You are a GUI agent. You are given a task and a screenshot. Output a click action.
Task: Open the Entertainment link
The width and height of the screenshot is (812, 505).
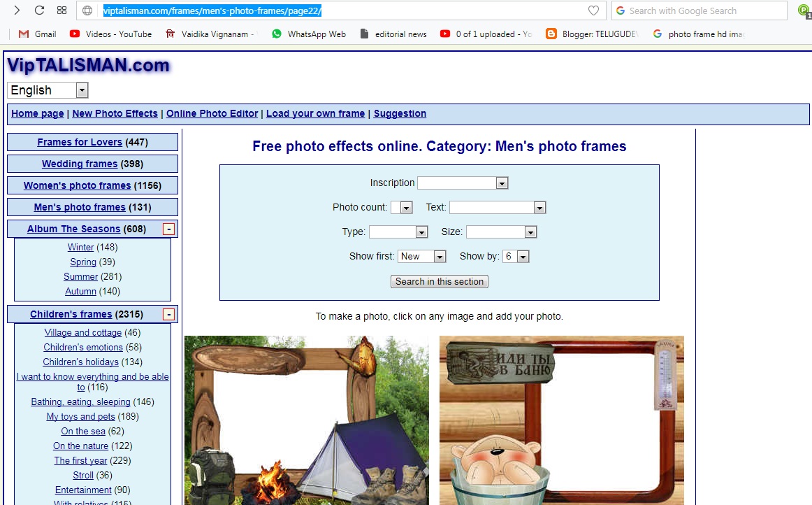[83, 490]
